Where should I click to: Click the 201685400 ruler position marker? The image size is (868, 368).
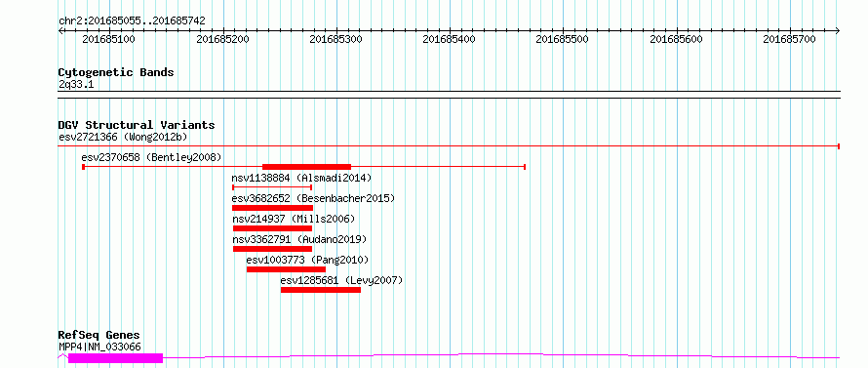449,39
